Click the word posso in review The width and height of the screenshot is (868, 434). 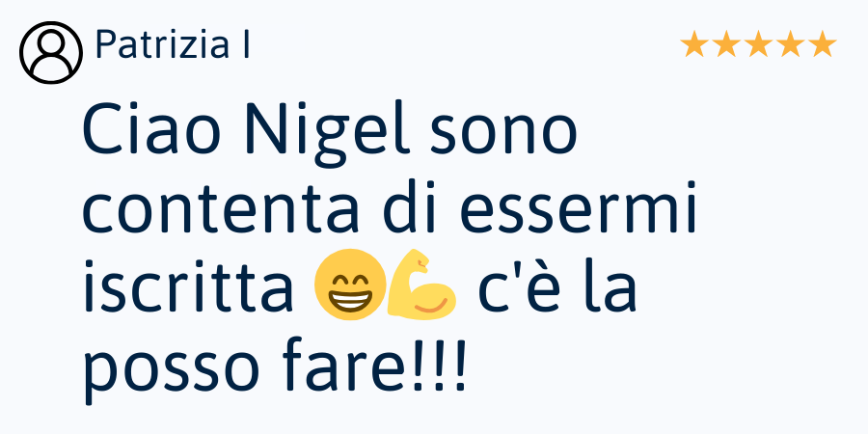point(172,368)
